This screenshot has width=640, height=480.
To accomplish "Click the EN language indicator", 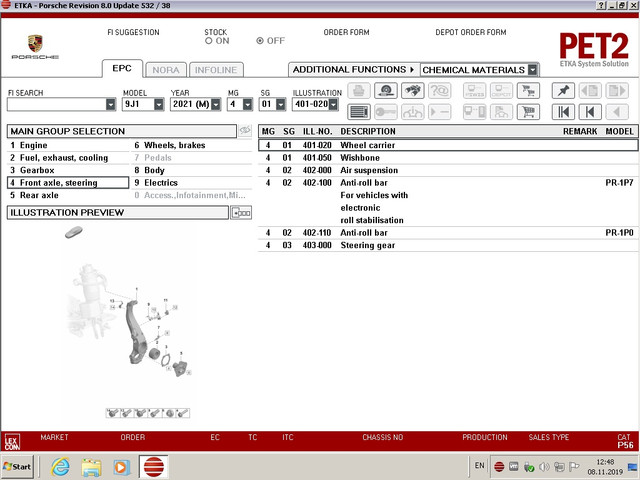I will click(x=479, y=465).
